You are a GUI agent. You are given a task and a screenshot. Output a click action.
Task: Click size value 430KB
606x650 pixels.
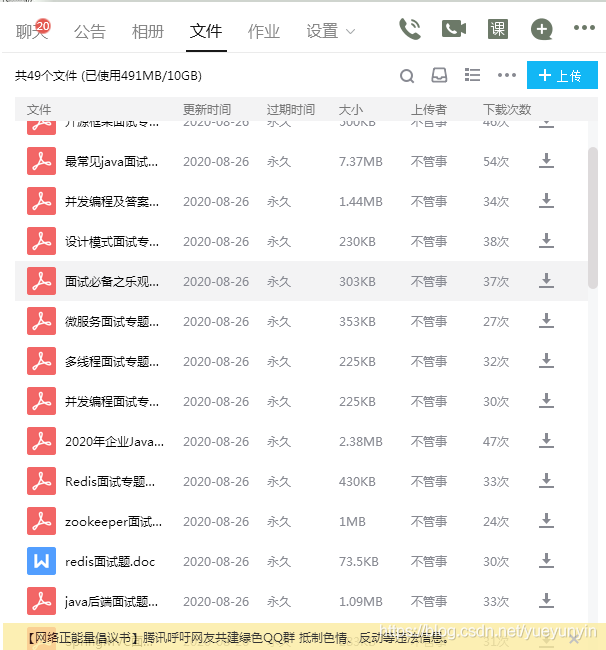pyautogui.click(x=357, y=481)
